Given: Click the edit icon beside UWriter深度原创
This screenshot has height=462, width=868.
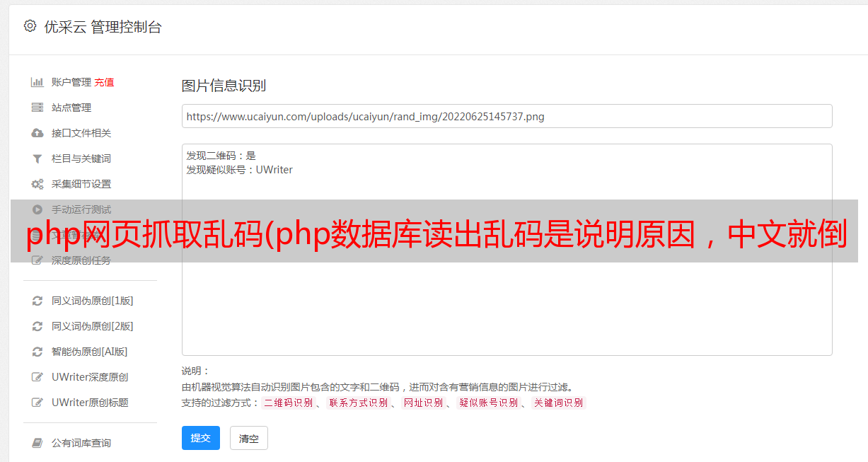Looking at the screenshot, I should coord(37,377).
